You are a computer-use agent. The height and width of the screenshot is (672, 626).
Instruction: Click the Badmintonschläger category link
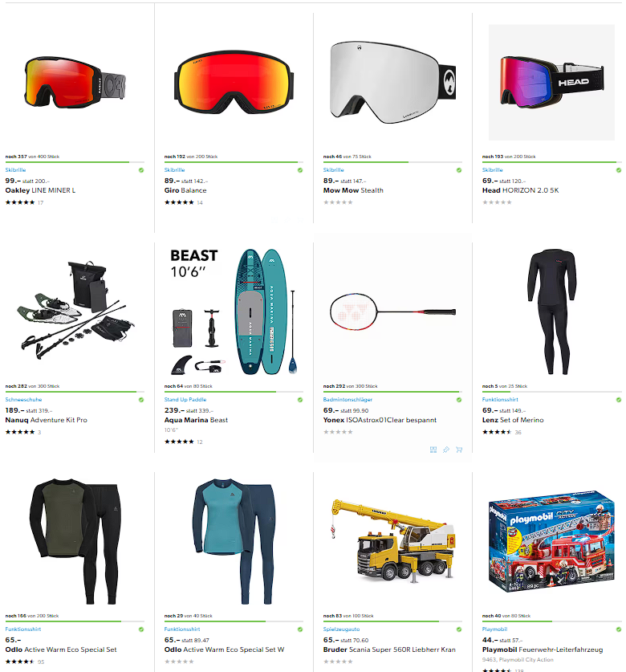coord(348,400)
